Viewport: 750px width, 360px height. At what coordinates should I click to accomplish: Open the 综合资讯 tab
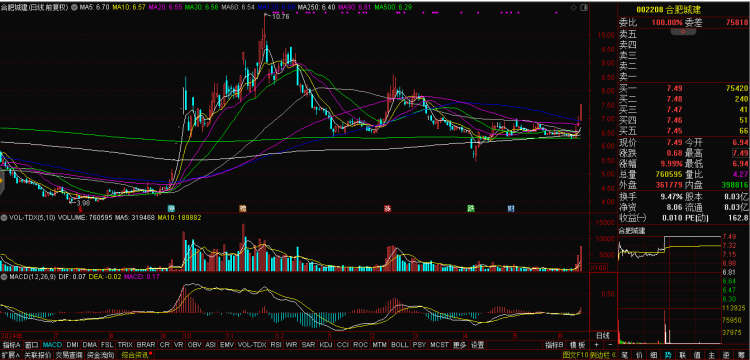(x=135, y=355)
